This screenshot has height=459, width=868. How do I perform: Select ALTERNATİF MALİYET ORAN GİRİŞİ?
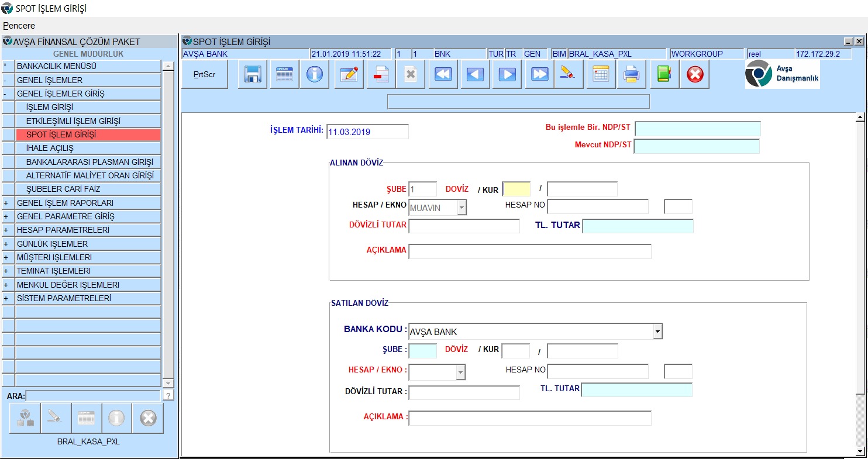88,175
